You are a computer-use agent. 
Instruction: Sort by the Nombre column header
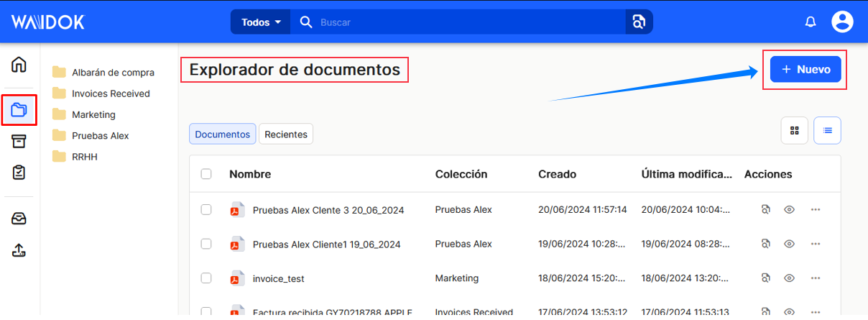pos(250,174)
